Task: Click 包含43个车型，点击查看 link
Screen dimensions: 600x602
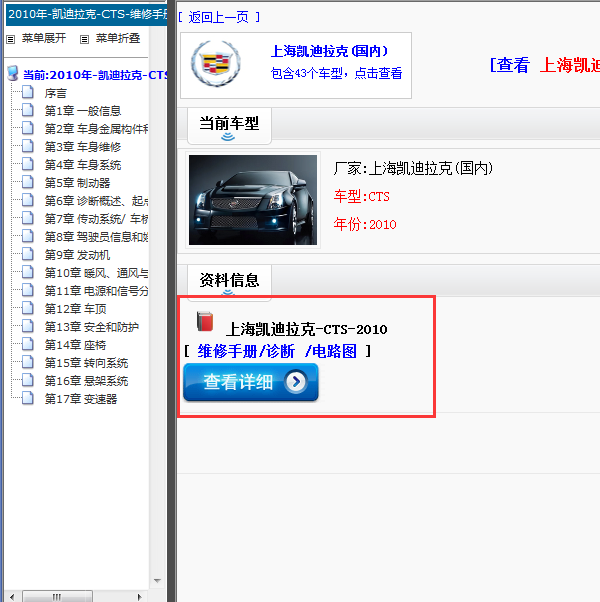Action: tap(336, 73)
